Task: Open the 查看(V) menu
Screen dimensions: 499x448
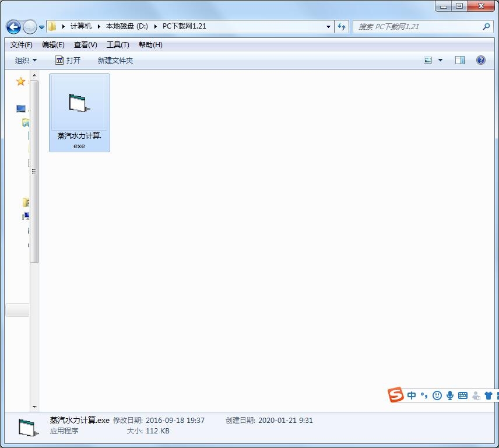Action: click(85, 45)
